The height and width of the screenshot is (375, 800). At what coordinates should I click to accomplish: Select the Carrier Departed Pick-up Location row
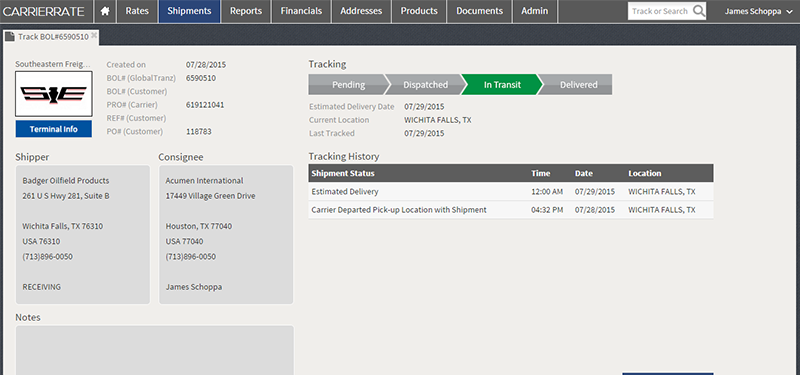point(511,210)
